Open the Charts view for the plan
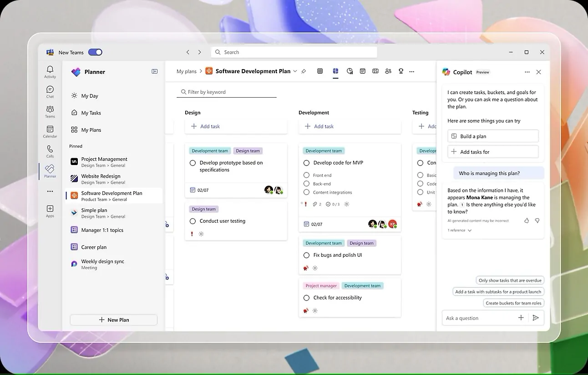Screen dimensions: 588x375 point(350,71)
